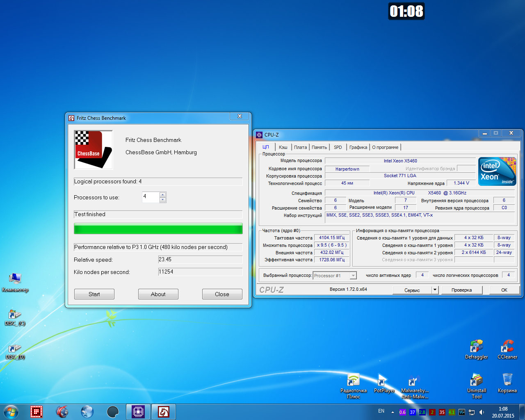Click the Processors to use number field
525x420 pixels.
(x=151, y=197)
